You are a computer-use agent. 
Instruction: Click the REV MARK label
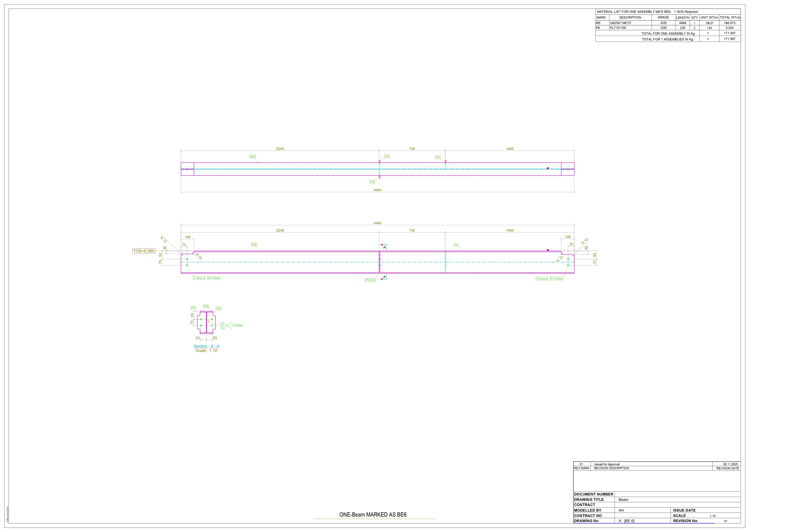tap(582, 468)
